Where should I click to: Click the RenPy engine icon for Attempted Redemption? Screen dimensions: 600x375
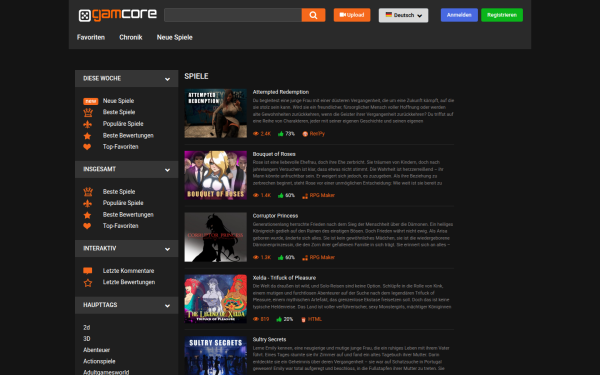pos(305,134)
